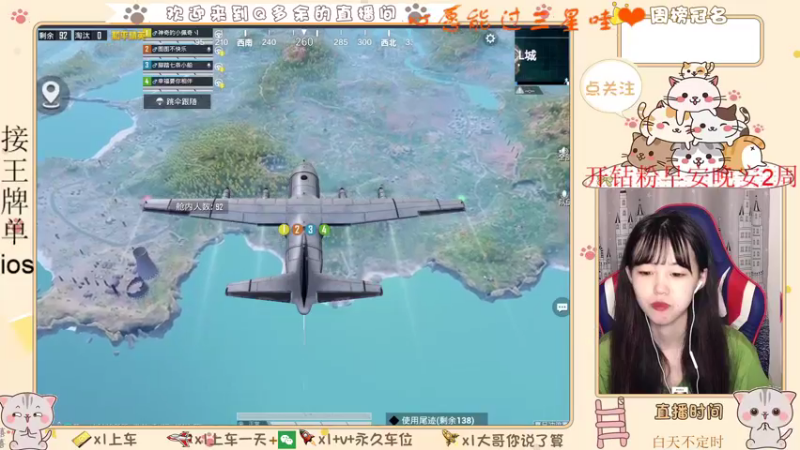Screen dimensions: 800x450
Task: Click orange player marker 2 on plane
Action: (297, 230)
